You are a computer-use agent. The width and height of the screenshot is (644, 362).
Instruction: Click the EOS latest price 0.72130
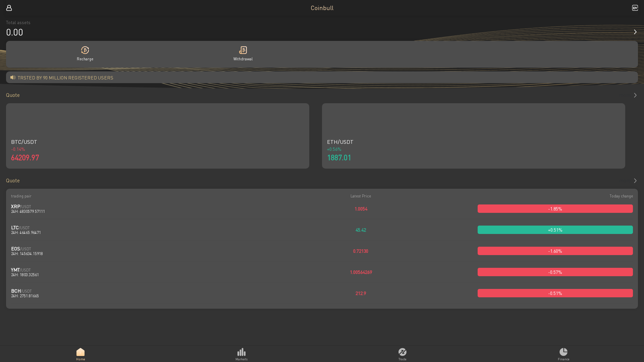[361, 251]
